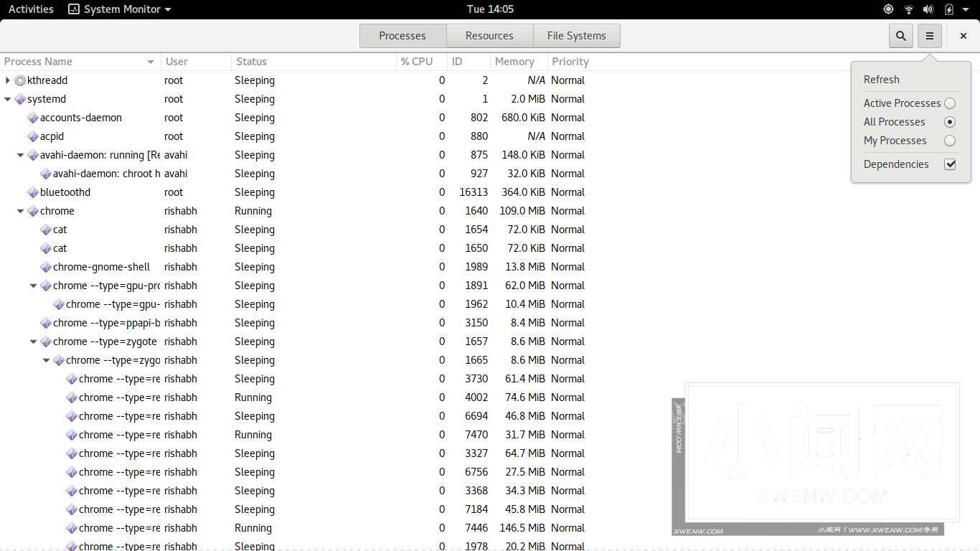Viewport: 980px width, 551px height.
Task: Click the kthreadd process name
Action: click(47, 80)
